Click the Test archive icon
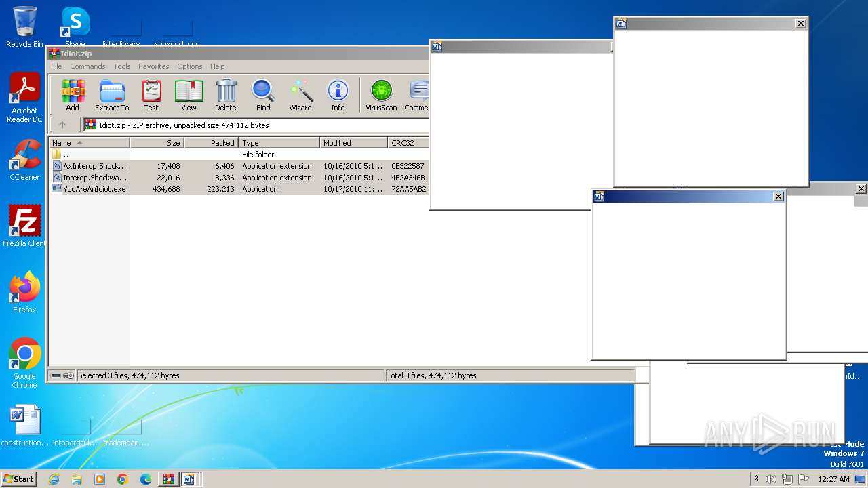868x488 pixels. click(x=151, y=95)
